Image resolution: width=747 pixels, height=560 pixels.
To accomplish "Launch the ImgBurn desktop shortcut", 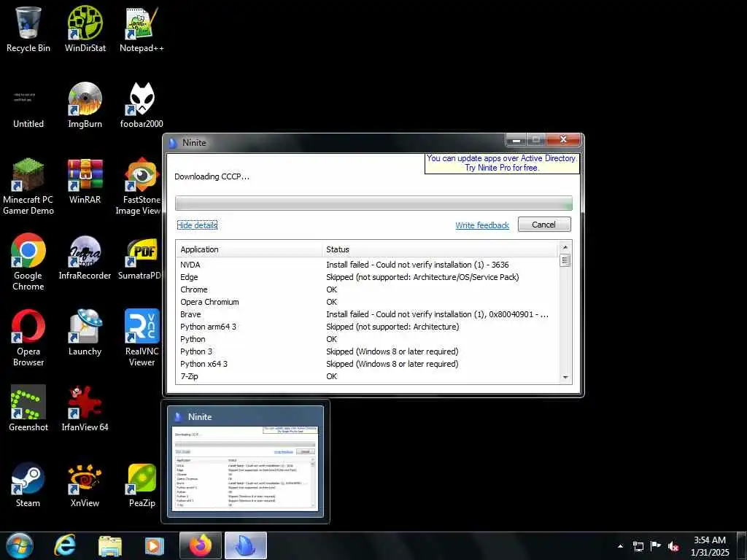I will [x=85, y=106].
